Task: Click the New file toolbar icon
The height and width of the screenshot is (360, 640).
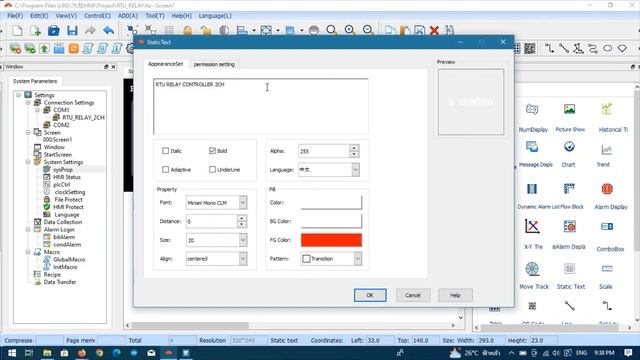Action: [x=17, y=31]
